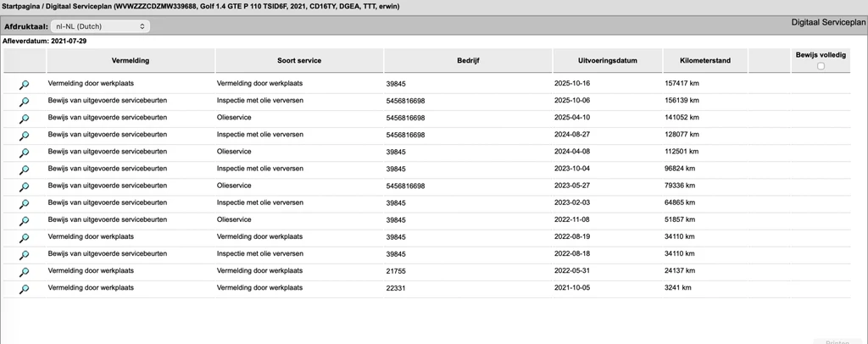
Task: Open magnifier for the 79336 km Olieservice entry
Action: coord(25,187)
